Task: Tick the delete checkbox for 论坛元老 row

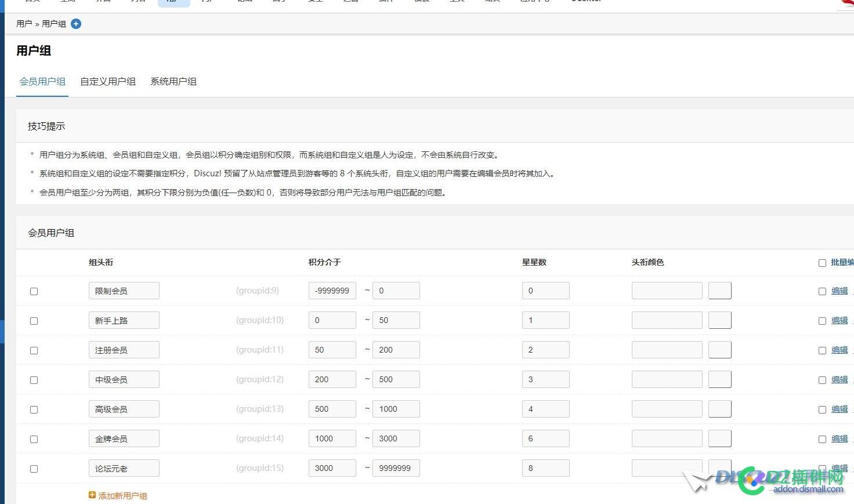Action: pos(34,469)
